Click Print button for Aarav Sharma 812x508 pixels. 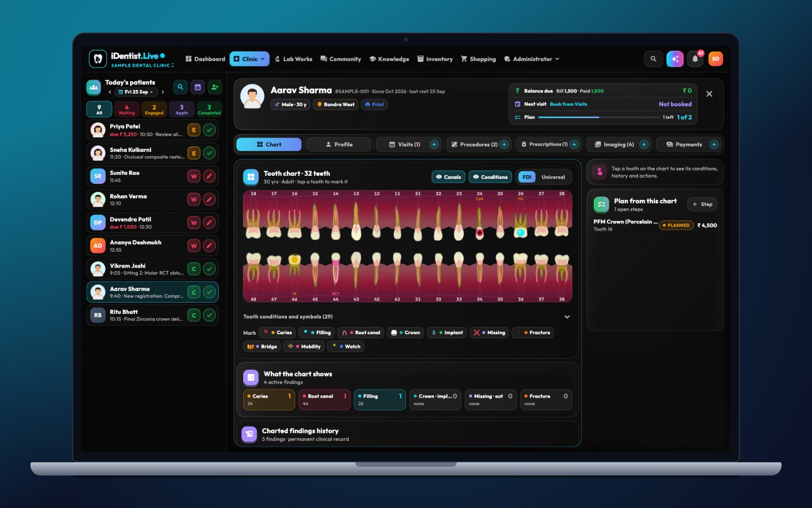(375, 105)
